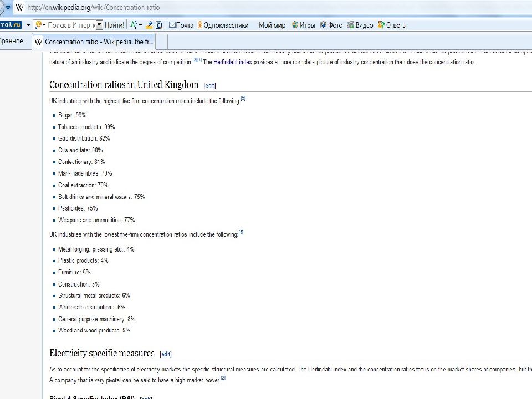Click list item Coal extraction: 79%

[83, 185]
